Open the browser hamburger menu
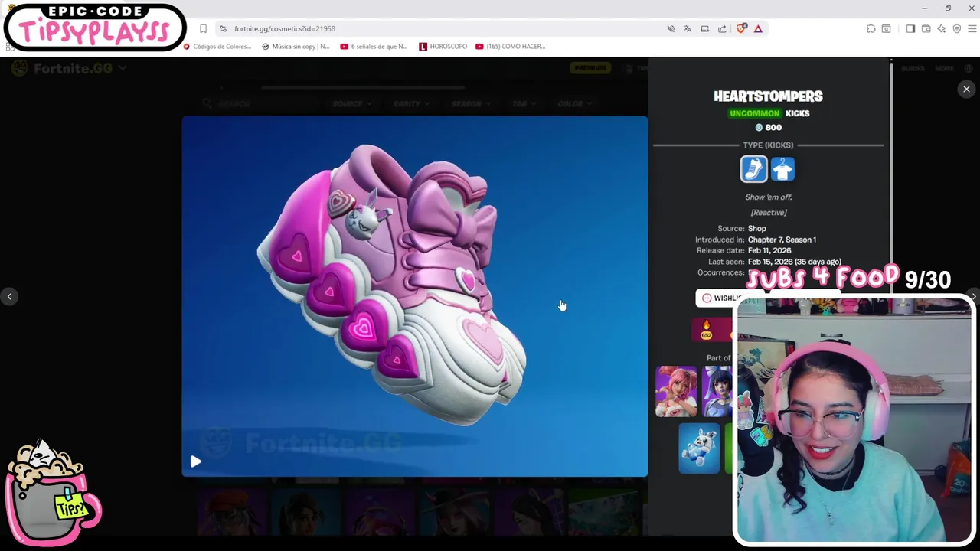Viewport: 980px width, 551px height. [972, 28]
